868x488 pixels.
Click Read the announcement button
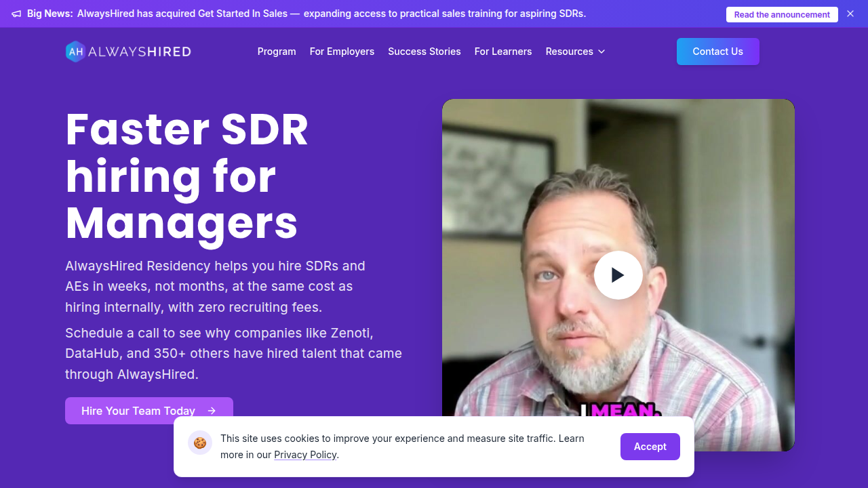782,14
